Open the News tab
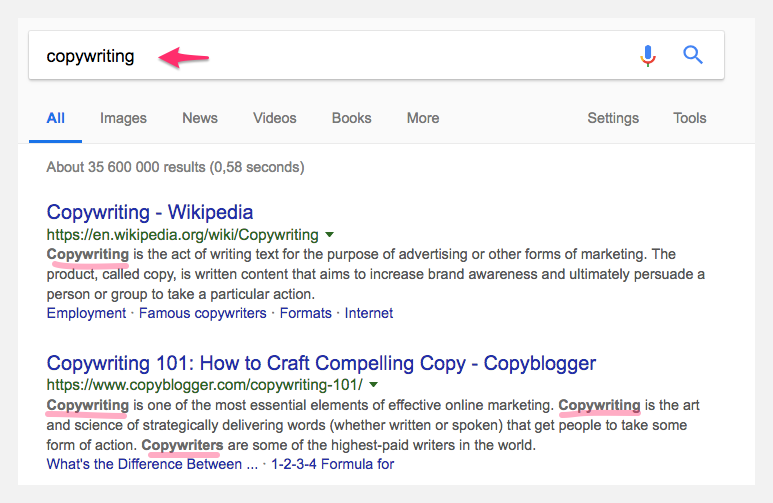This screenshot has width=773, height=503. 200,118
